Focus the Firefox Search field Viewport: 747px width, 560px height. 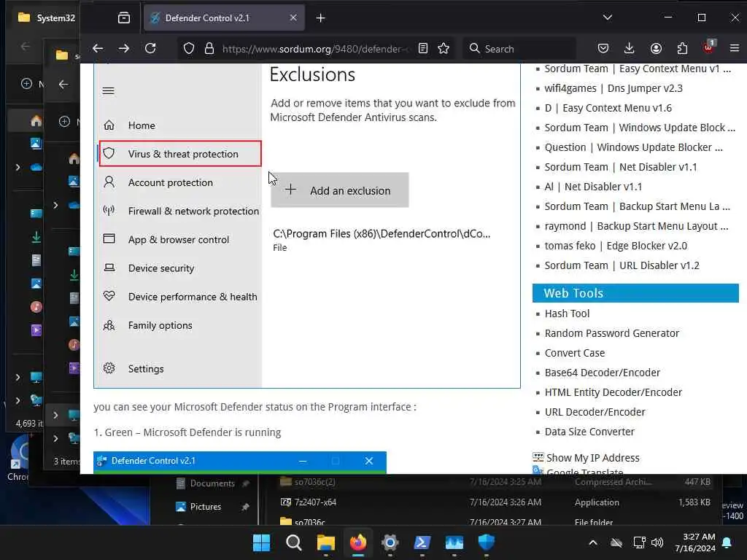click(519, 49)
